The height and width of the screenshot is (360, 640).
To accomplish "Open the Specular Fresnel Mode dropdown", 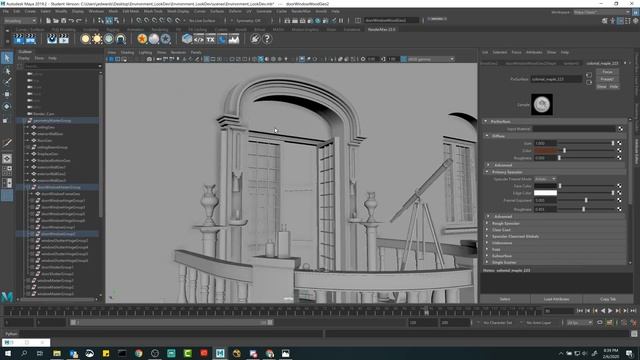I will [x=545, y=179].
